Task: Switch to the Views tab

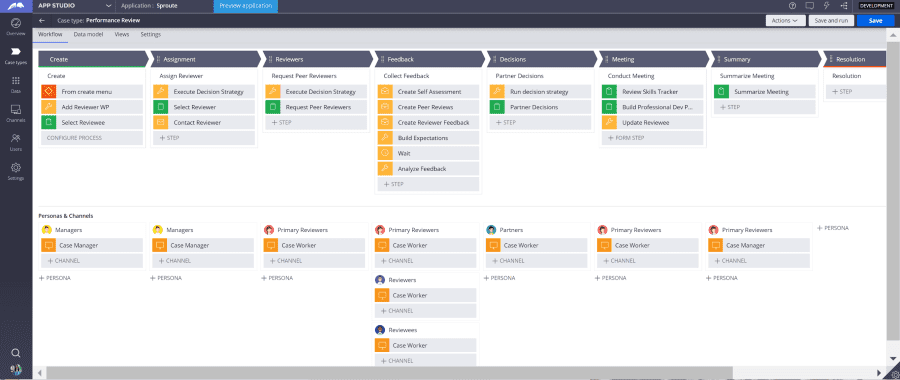Action: tap(122, 34)
